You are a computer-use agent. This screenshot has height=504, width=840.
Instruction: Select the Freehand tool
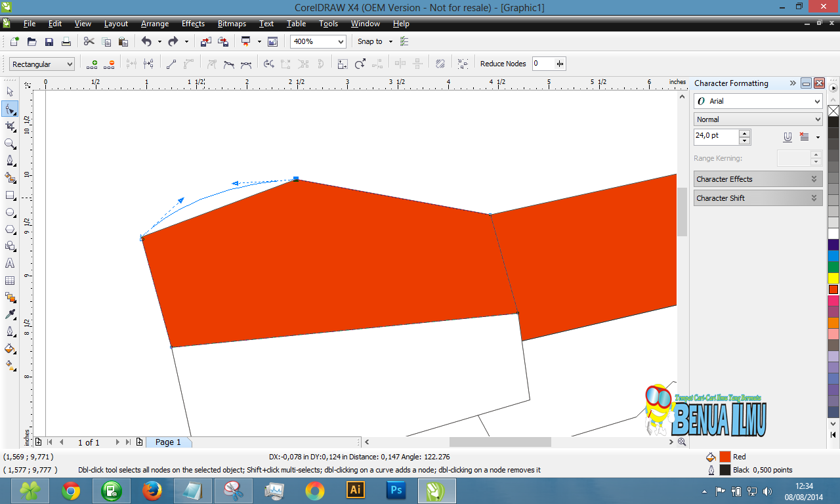point(10,160)
